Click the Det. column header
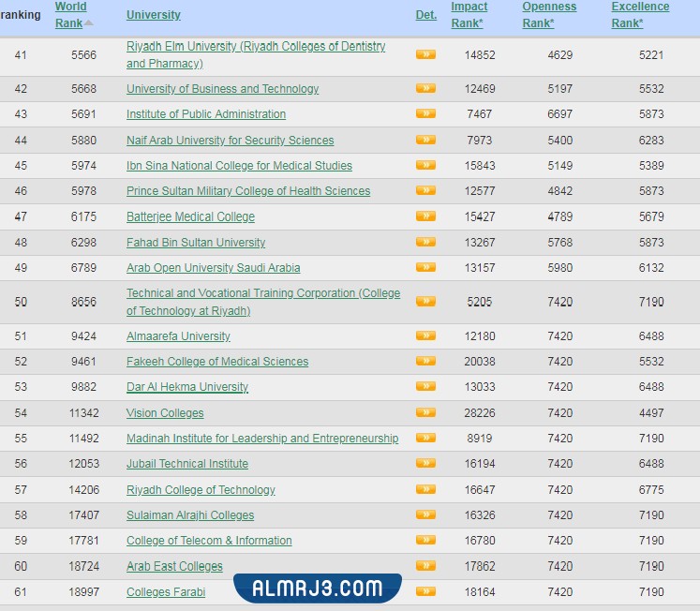The image size is (700, 611). pyautogui.click(x=426, y=15)
